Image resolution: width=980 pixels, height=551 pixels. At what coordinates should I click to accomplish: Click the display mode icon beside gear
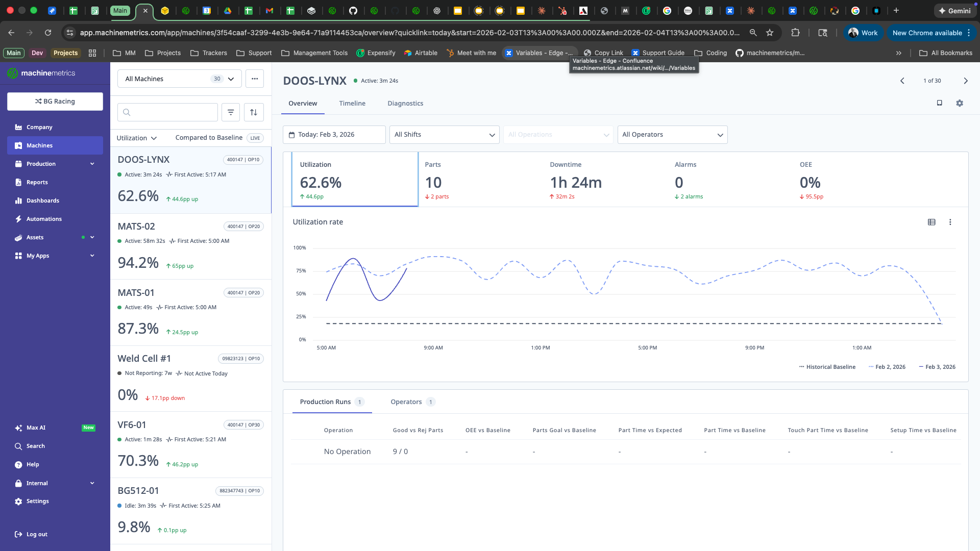click(939, 103)
